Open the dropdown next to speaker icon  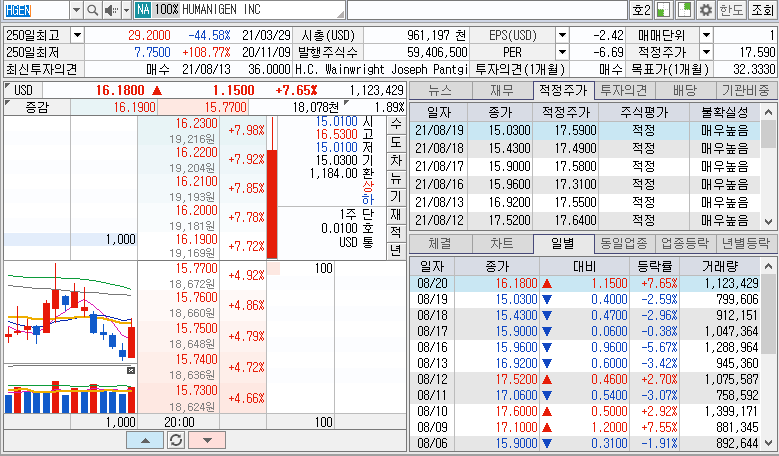click(x=126, y=10)
